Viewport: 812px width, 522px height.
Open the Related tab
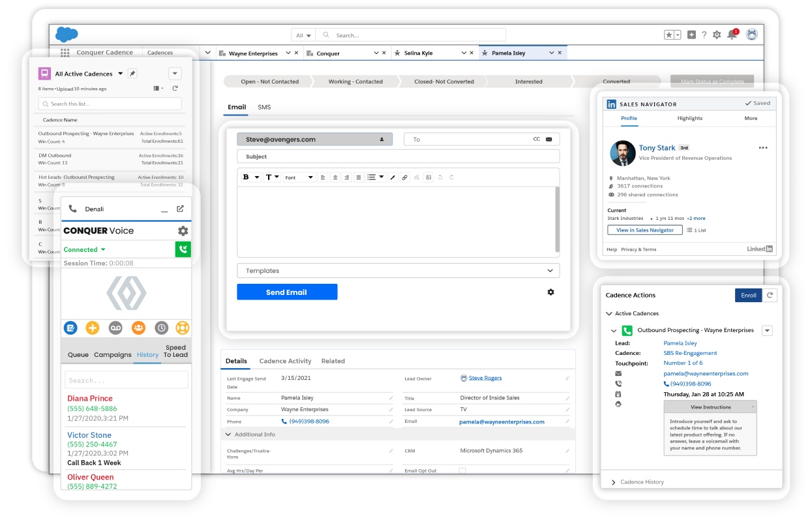tap(333, 361)
